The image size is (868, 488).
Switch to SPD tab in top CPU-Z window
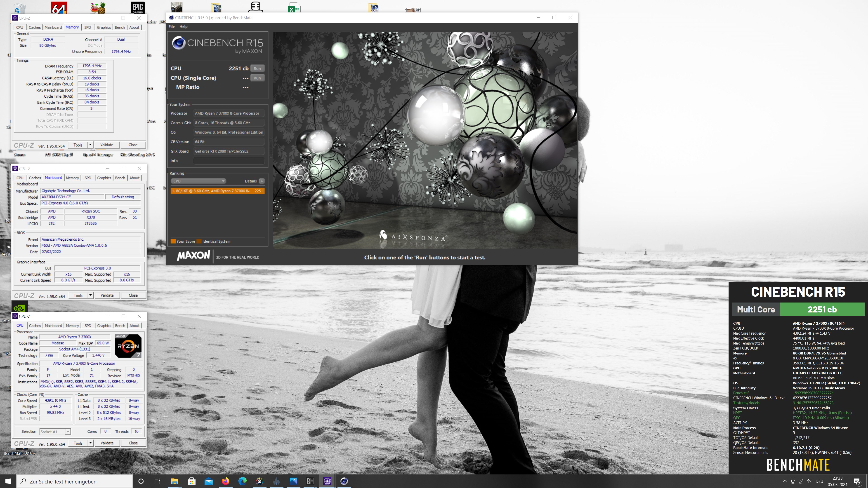pos(88,27)
